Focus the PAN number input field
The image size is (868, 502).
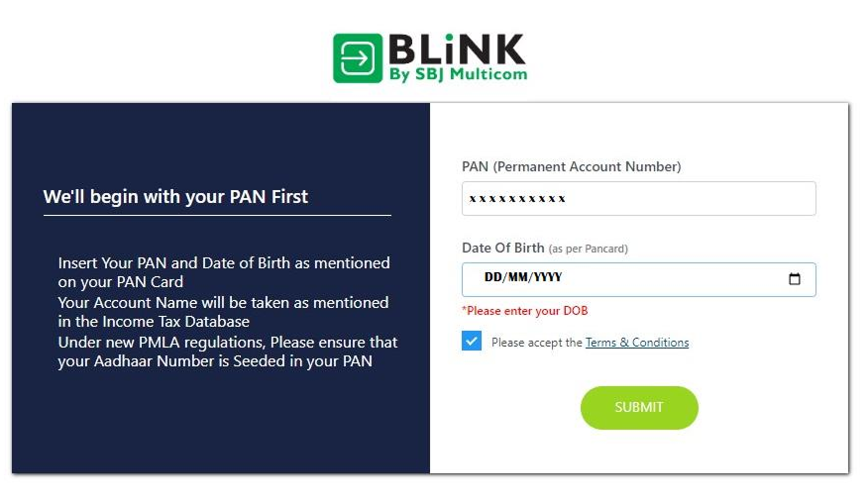tap(638, 198)
